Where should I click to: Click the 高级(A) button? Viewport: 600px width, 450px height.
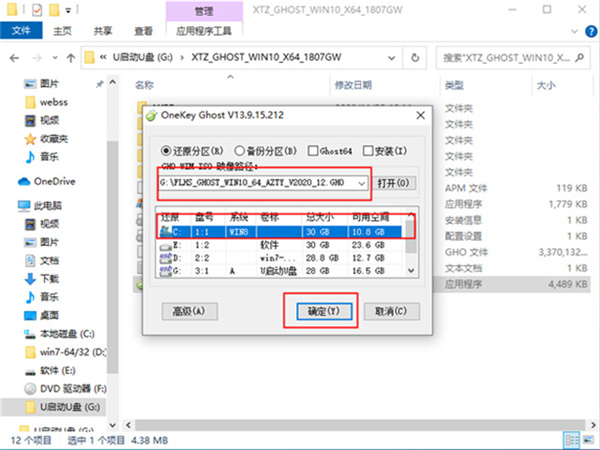pos(189,311)
